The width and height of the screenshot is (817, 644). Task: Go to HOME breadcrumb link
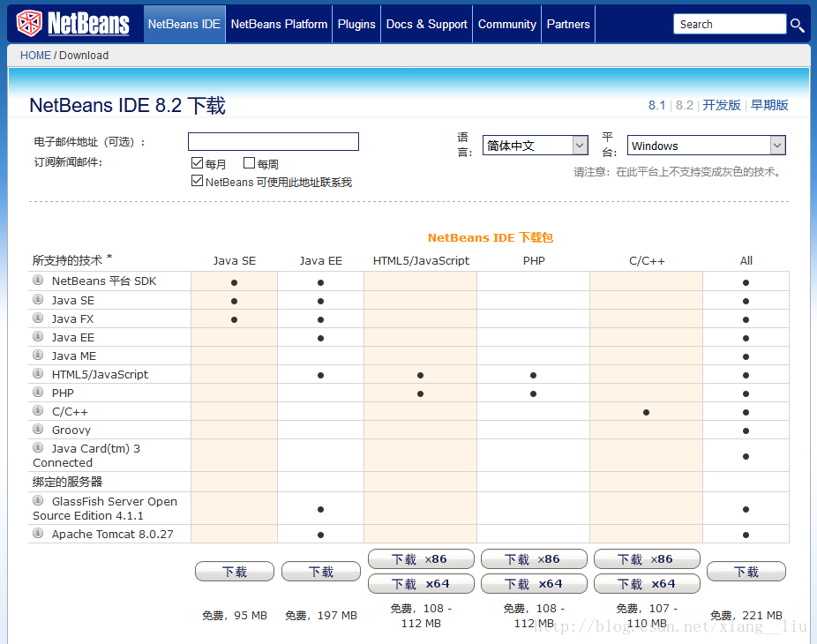[35, 56]
